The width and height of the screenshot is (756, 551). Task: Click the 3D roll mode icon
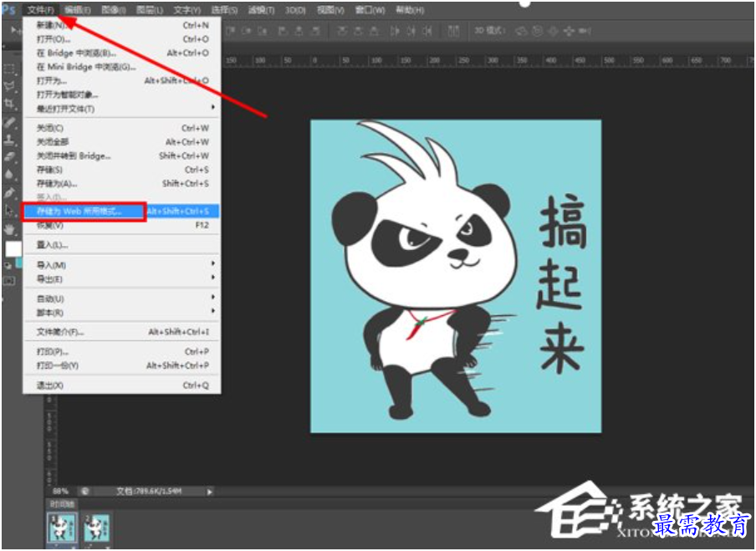point(538,31)
